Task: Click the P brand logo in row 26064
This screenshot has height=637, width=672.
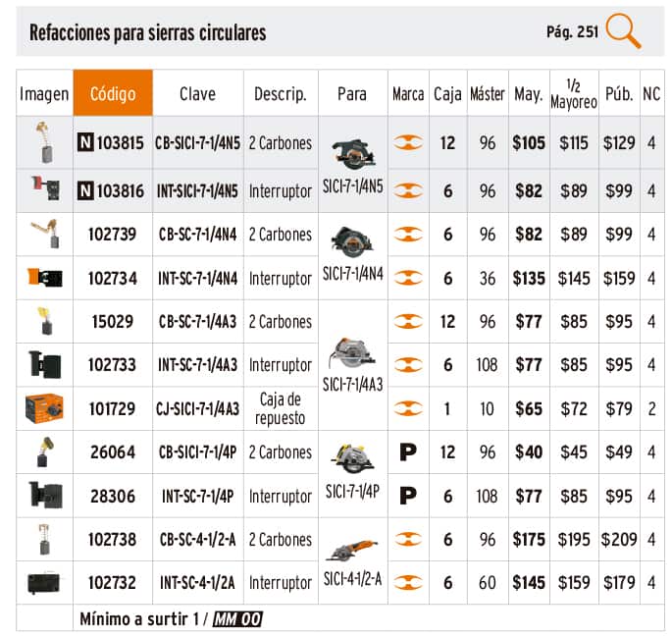Action: [408, 452]
